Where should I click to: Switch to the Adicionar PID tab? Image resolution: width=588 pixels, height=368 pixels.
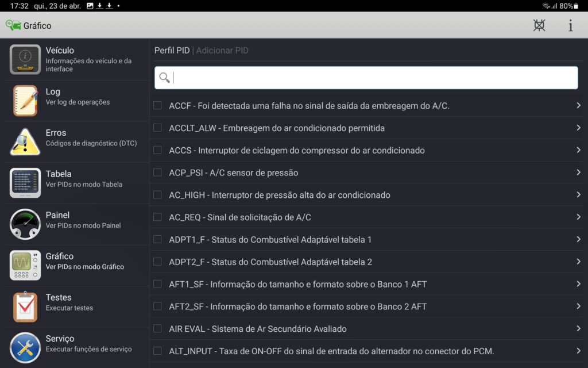point(222,51)
